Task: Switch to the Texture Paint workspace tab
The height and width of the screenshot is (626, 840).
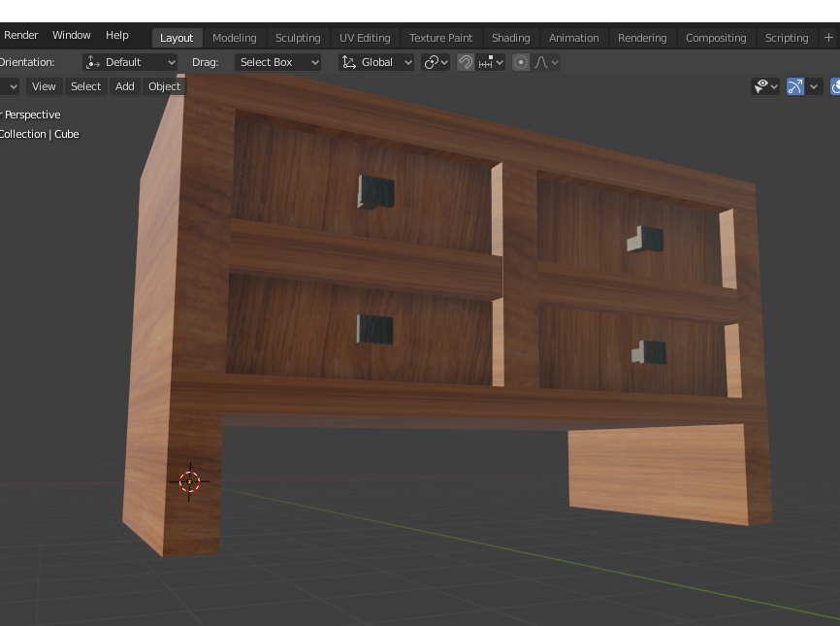Action: pyautogui.click(x=441, y=38)
